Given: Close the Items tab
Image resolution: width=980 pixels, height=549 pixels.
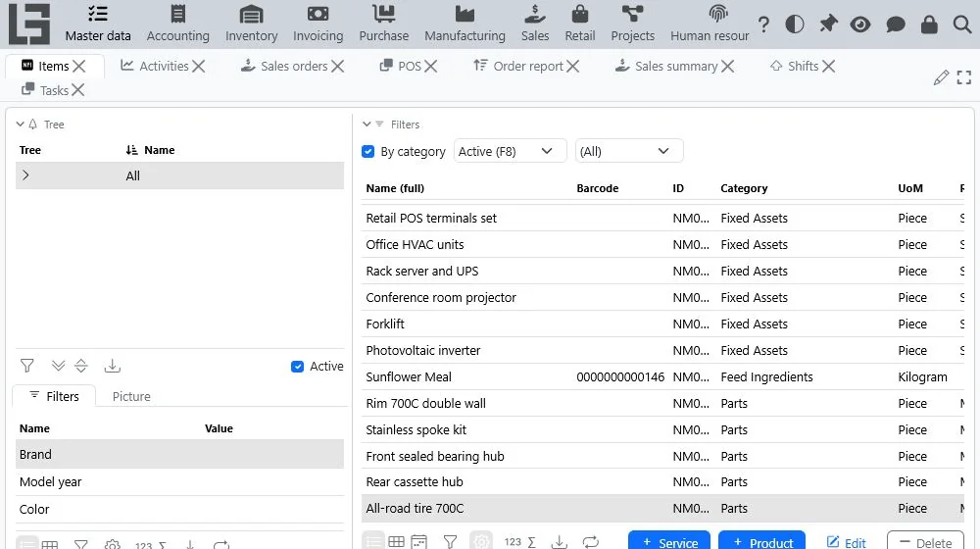Looking at the screenshot, I should (x=78, y=66).
